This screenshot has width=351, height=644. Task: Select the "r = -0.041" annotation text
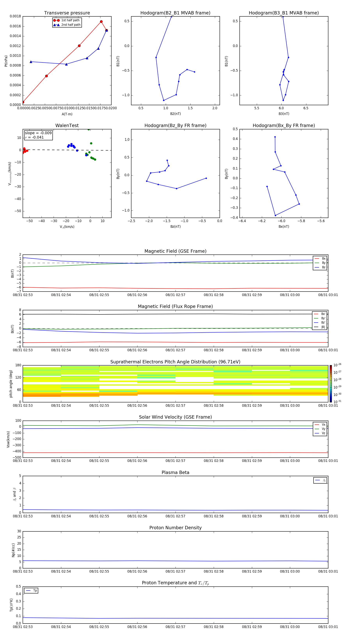[35, 137]
